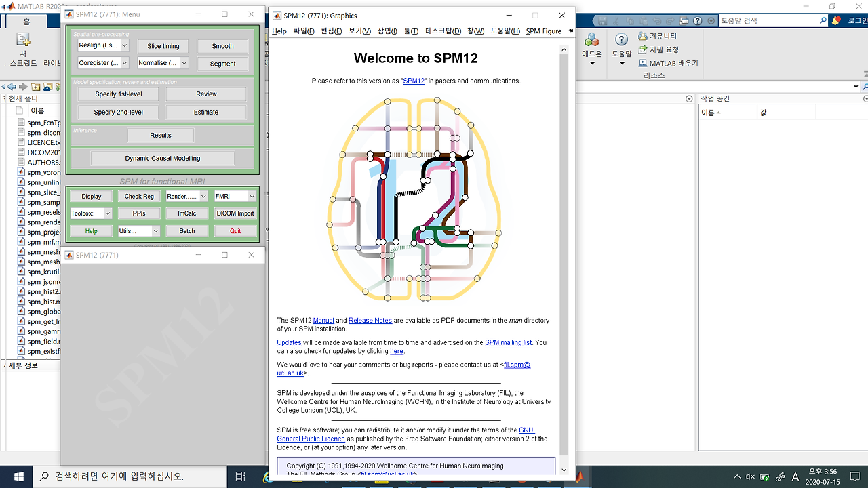
Task: Click the save icon in quick access bar
Action: (x=602, y=21)
